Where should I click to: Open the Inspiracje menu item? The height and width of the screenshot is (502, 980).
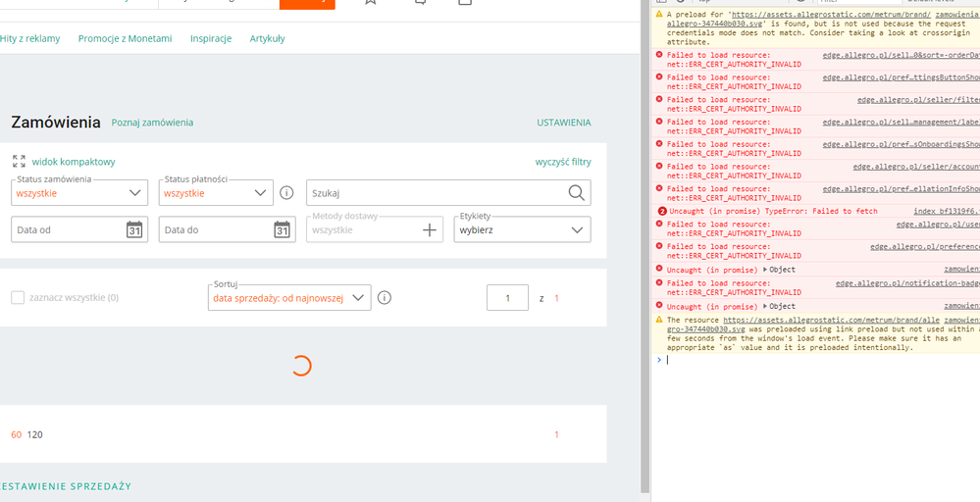point(211,38)
